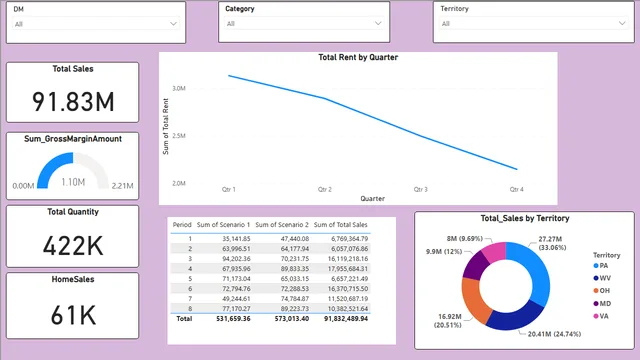Select the Total Quantity 422K card
Image resolution: width=640 pixels, height=360 pixels.
(73, 236)
